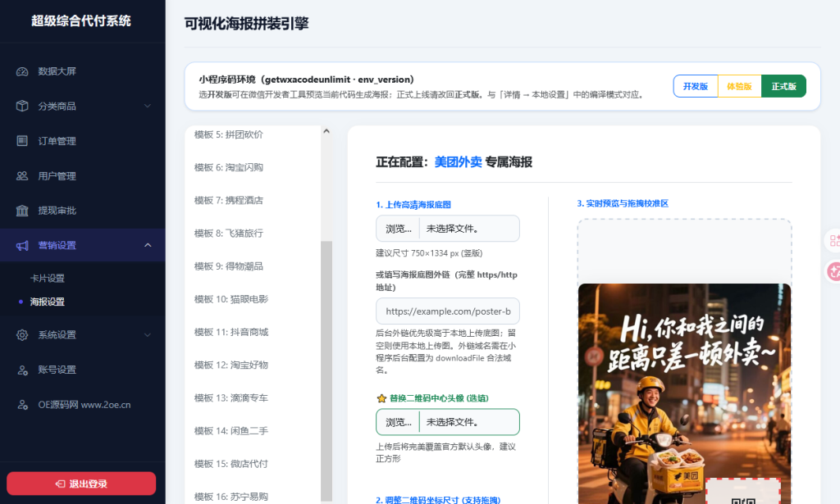Select 模板 16: 苏宁易购

(231, 497)
